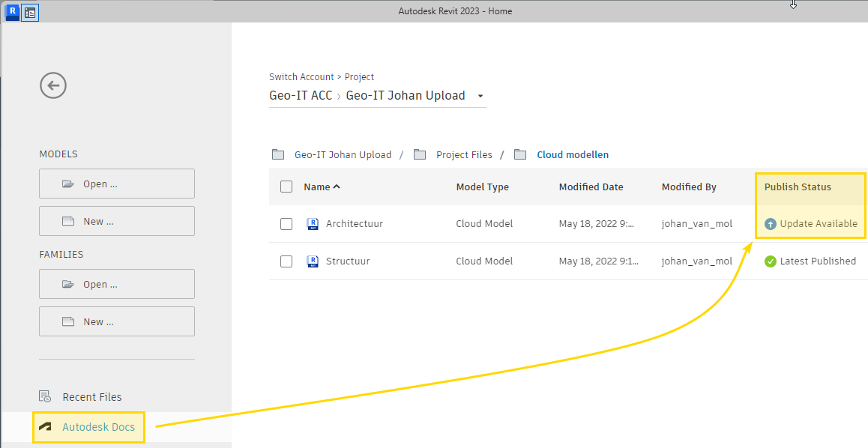Viewport: 868px width, 448px height.
Task: Click Cloud Model cell in Architectuur row
Action: coord(484,223)
